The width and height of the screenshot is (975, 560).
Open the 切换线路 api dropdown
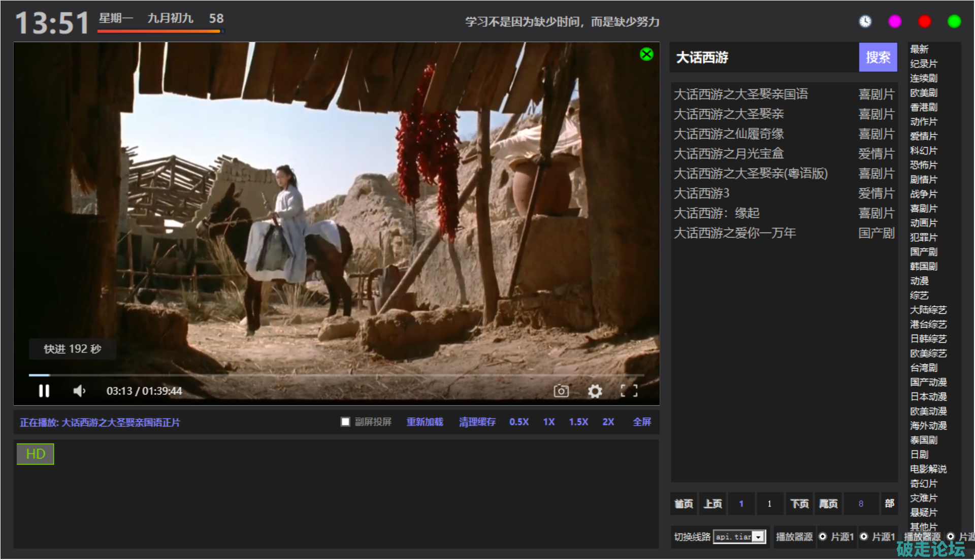pos(759,537)
